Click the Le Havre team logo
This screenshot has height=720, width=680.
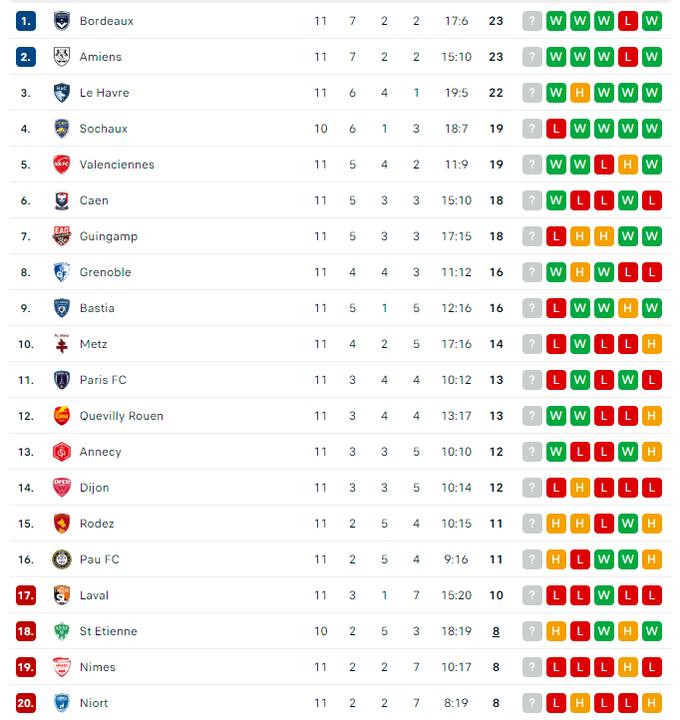coord(62,93)
